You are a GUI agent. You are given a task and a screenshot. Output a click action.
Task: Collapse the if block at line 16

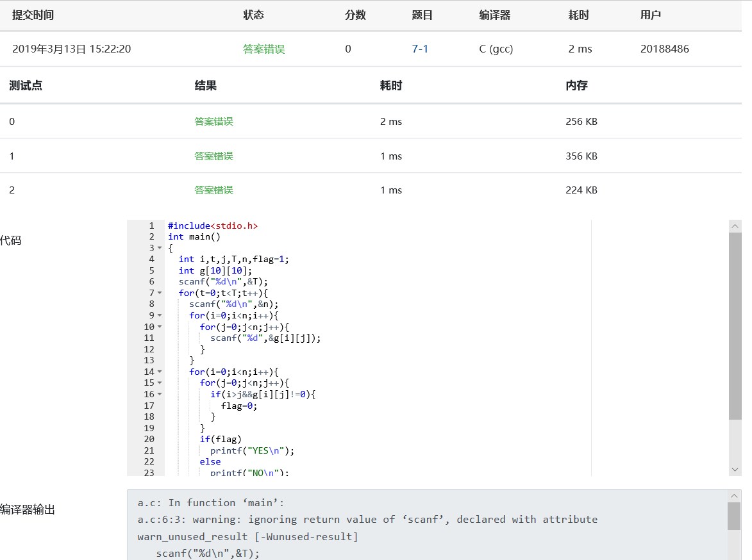tap(159, 394)
